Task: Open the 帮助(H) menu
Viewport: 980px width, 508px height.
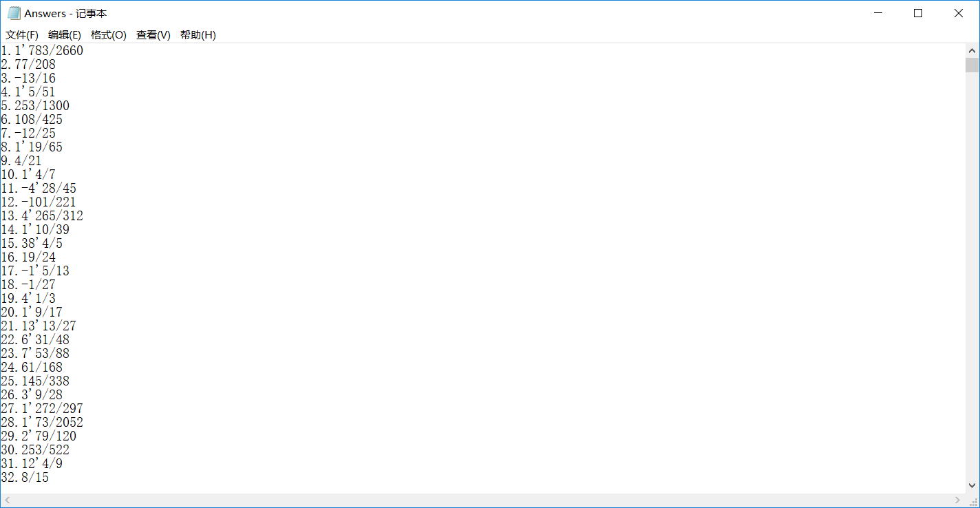Action: tap(198, 35)
